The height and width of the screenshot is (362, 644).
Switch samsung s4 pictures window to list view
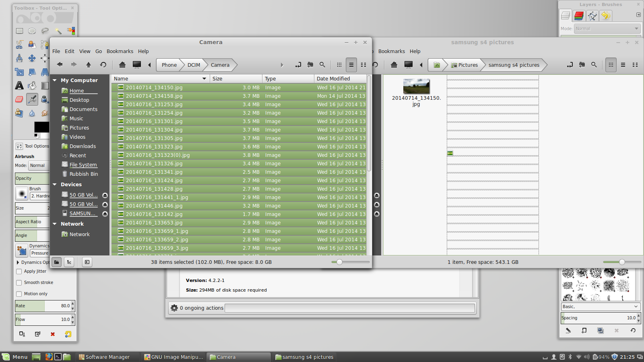[x=623, y=65]
